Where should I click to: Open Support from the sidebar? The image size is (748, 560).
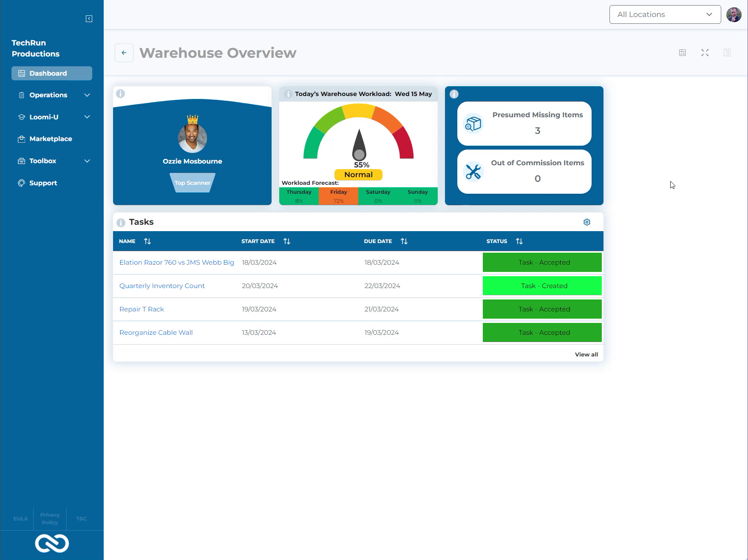(43, 183)
